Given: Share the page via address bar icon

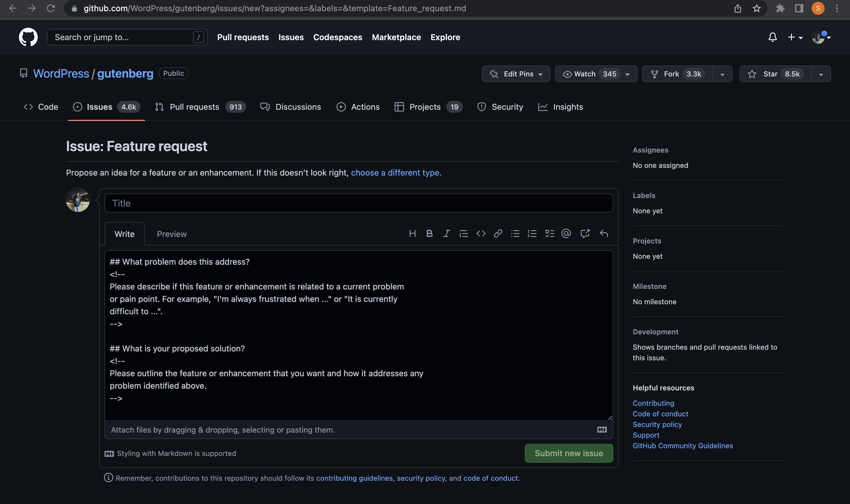Looking at the screenshot, I should pyautogui.click(x=738, y=8).
